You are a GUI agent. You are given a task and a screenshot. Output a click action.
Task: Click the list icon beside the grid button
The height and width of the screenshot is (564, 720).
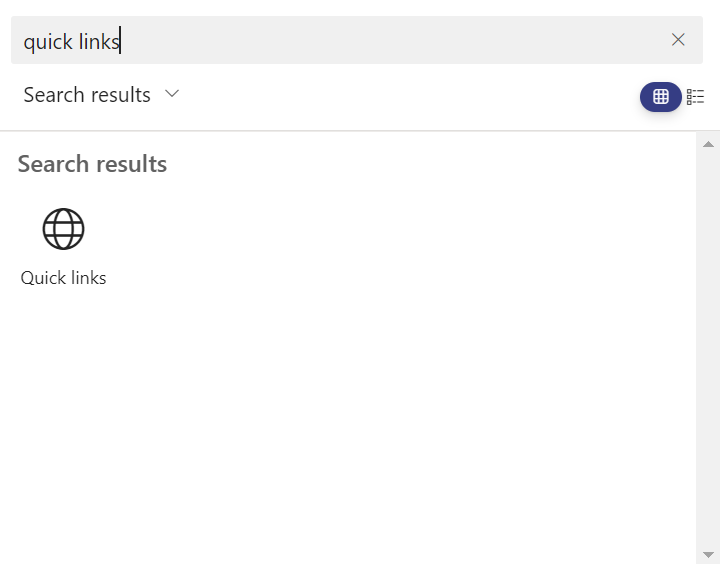(x=696, y=97)
